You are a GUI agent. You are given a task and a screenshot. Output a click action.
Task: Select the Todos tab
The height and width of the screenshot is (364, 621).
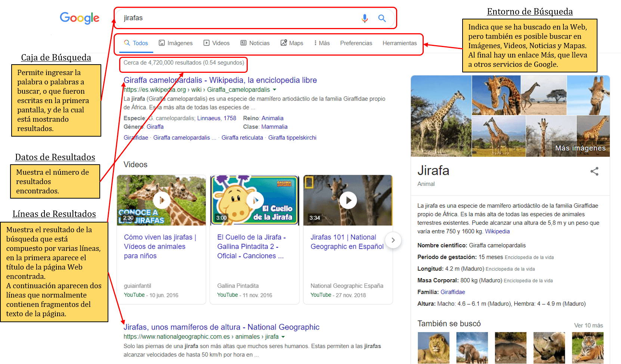(136, 43)
